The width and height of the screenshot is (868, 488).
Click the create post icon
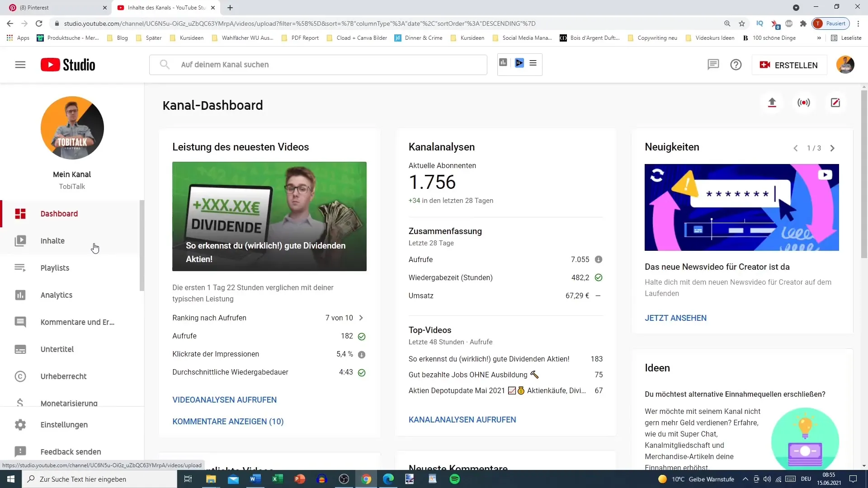(x=835, y=103)
